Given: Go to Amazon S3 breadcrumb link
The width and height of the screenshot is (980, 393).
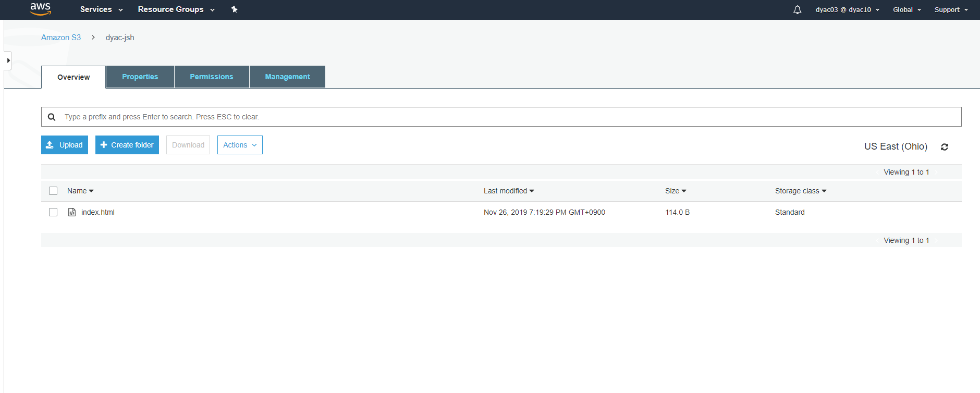Looking at the screenshot, I should coord(61,38).
